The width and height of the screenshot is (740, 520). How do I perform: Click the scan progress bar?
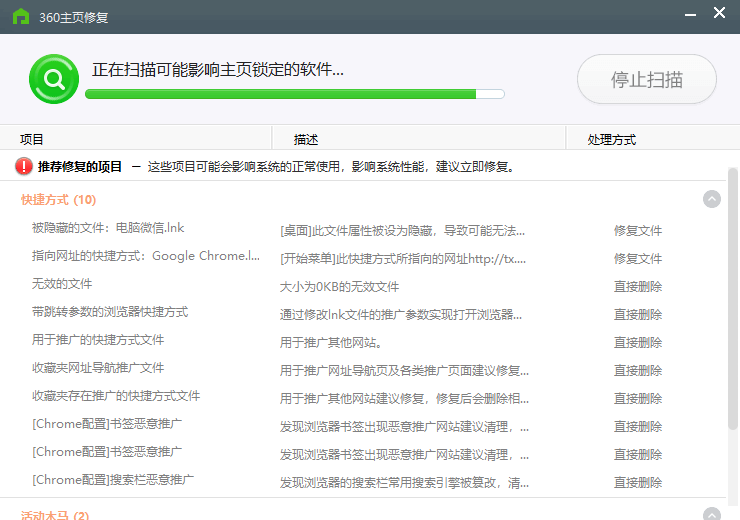click(295, 94)
